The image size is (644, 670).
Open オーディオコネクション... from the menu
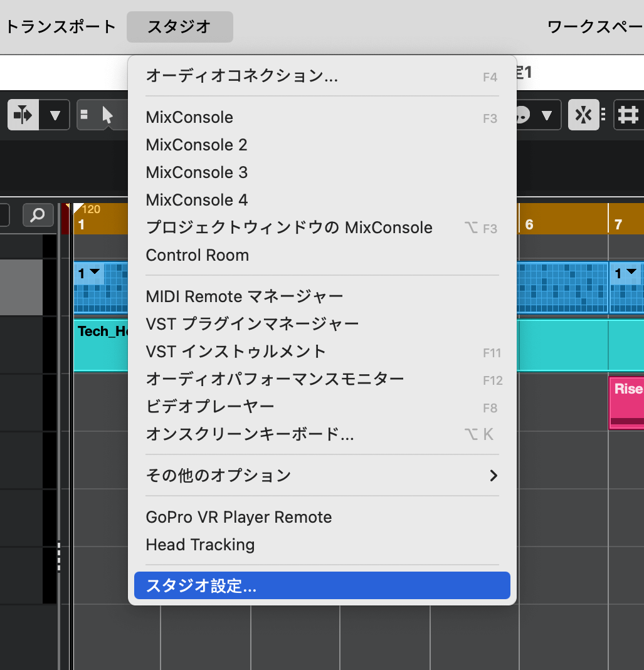pyautogui.click(x=322, y=76)
